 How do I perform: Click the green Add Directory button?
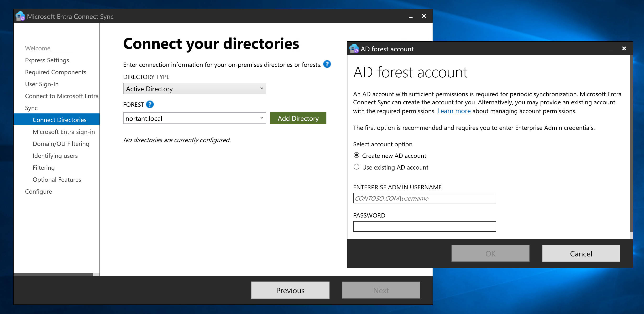tap(298, 118)
